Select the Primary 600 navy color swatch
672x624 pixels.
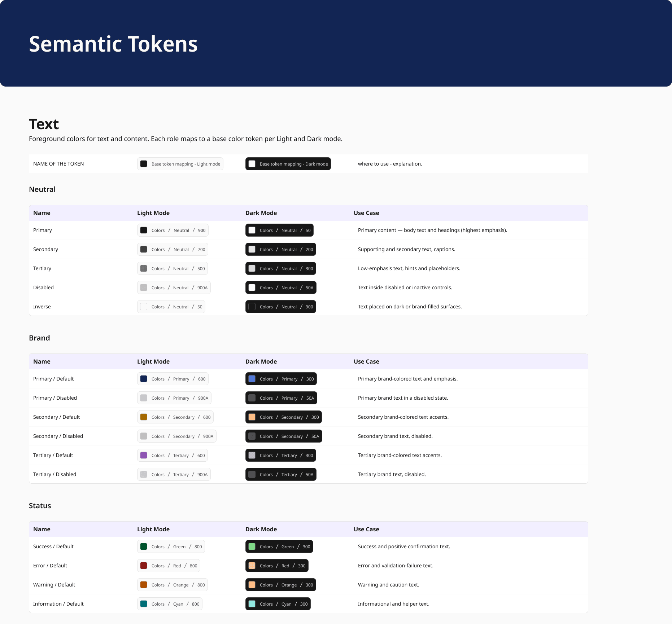pos(144,379)
